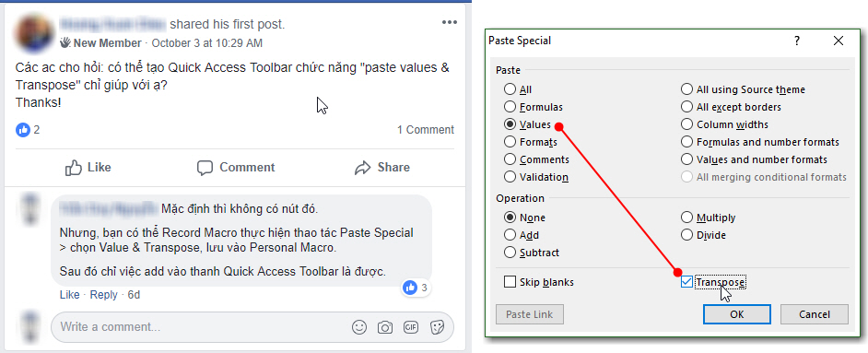Cancel the Paste Special dialog
The width and height of the screenshot is (868, 353).
[x=815, y=314]
